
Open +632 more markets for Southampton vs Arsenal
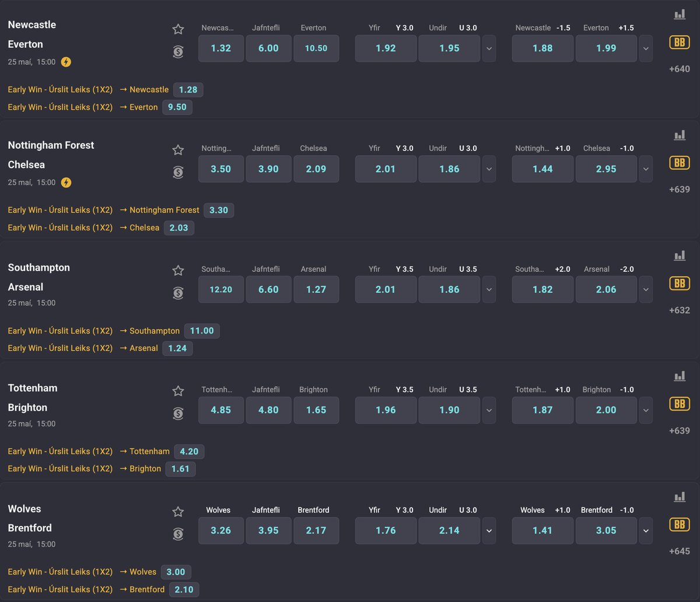680,310
